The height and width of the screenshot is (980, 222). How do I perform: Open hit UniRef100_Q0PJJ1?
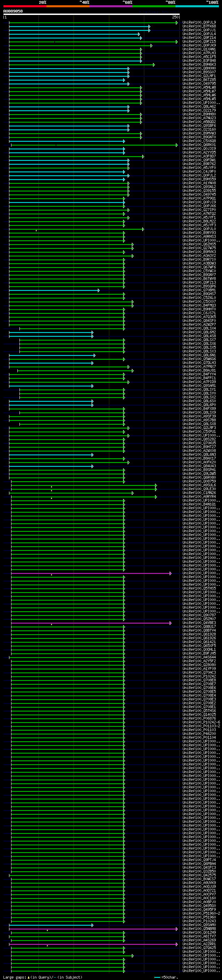coord(199,30)
